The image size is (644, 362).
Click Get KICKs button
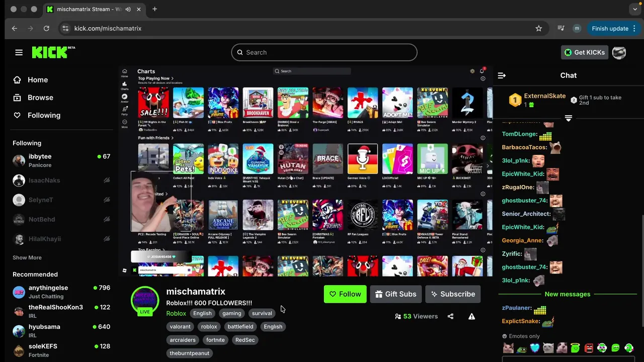pos(584,52)
